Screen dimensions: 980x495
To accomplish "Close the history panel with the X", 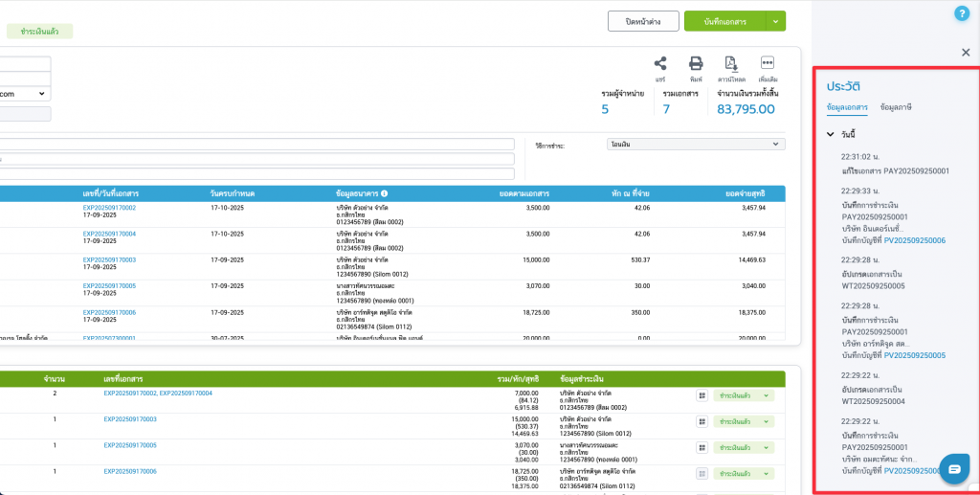I will tap(965, 53).
